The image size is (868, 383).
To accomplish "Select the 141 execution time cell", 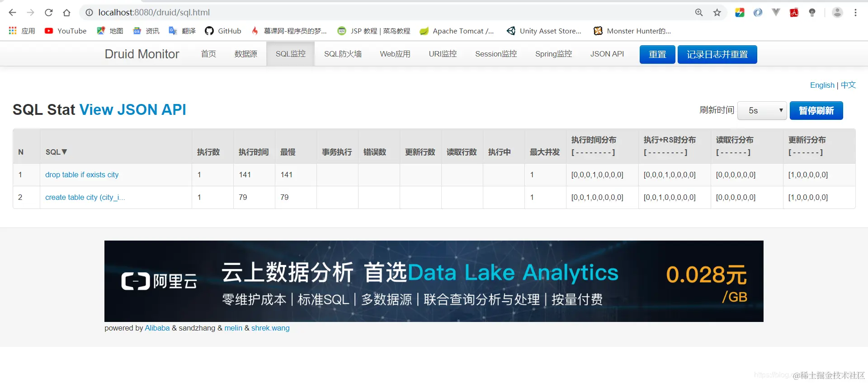I will click(254, 175).
